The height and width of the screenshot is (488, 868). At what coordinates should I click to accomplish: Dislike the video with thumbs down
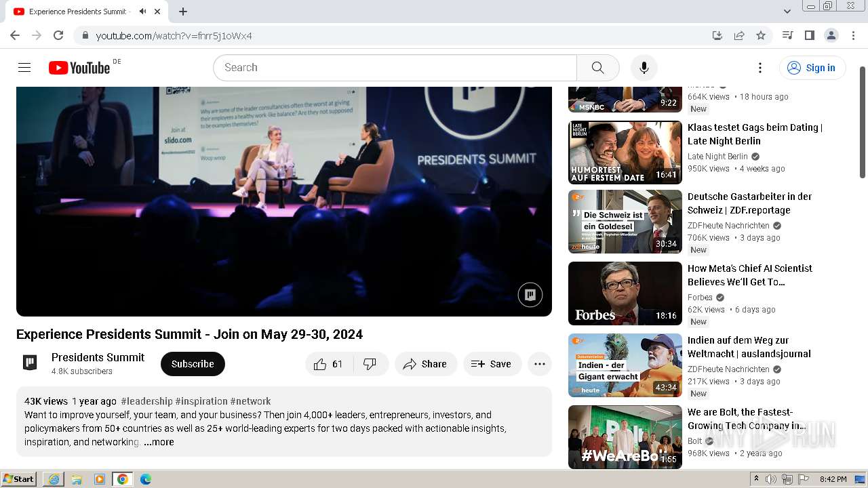tap(370, 364)
